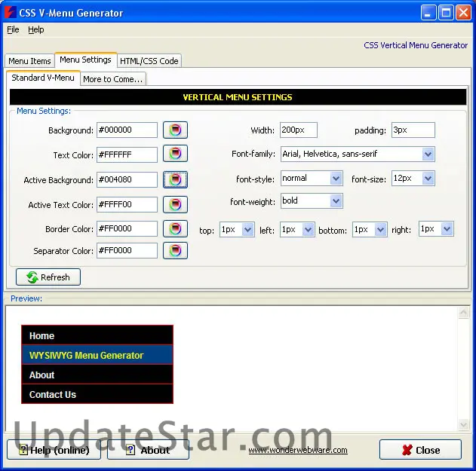
Task: Open the More to Come... sub-tab
Action: (x=113, y=79)
